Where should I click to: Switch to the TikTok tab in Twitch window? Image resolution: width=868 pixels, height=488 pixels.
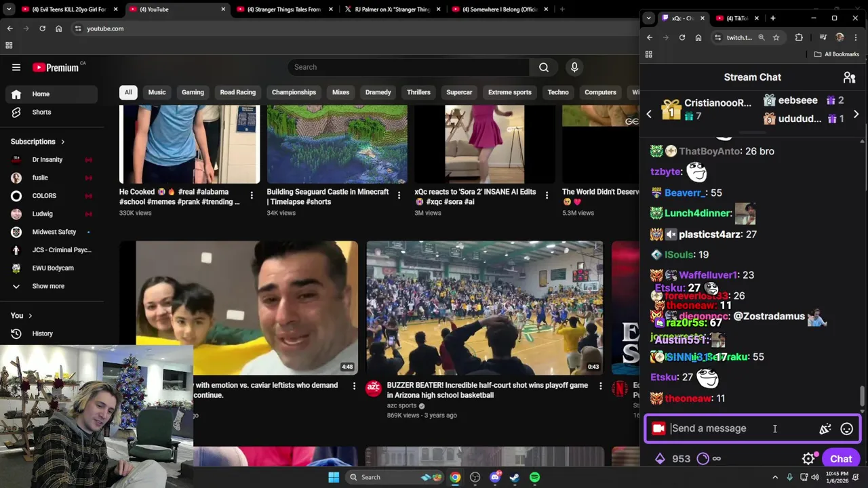(736, 18)
